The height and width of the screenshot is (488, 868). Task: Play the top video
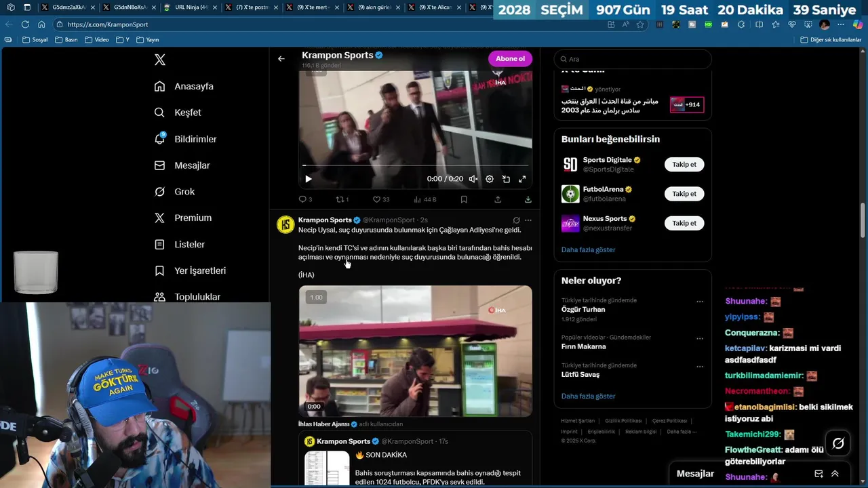(308, 179)
